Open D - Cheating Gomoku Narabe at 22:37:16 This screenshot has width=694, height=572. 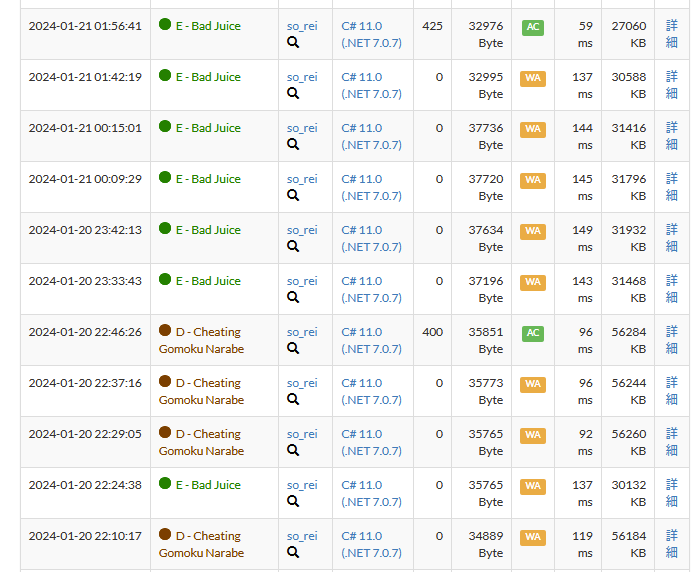coord(201,391)
